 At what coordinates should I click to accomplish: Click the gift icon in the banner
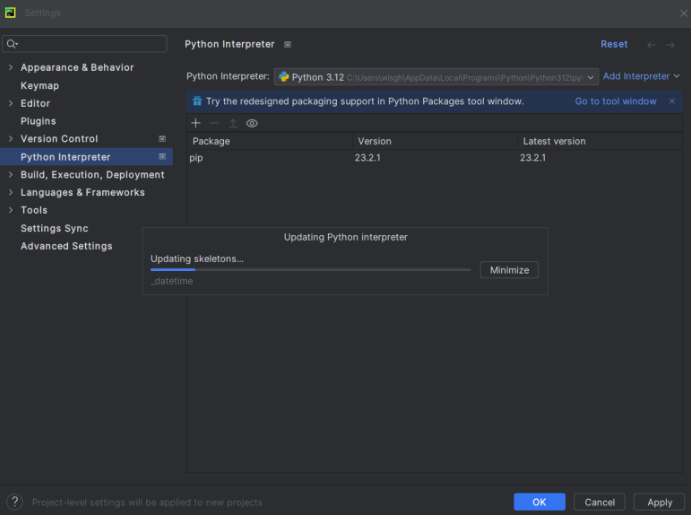point(197,101)
